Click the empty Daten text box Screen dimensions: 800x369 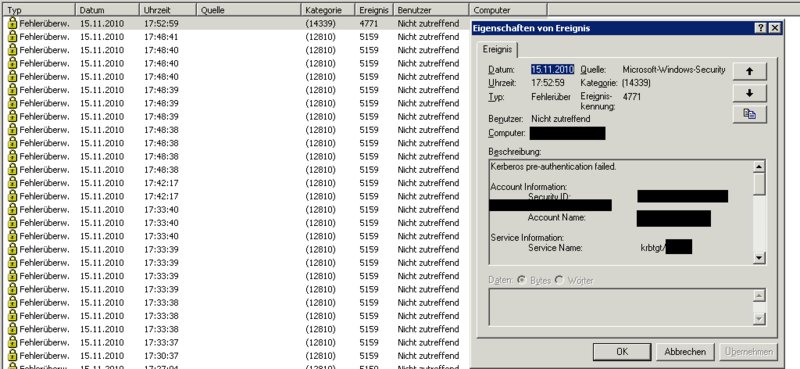[620, 307]
